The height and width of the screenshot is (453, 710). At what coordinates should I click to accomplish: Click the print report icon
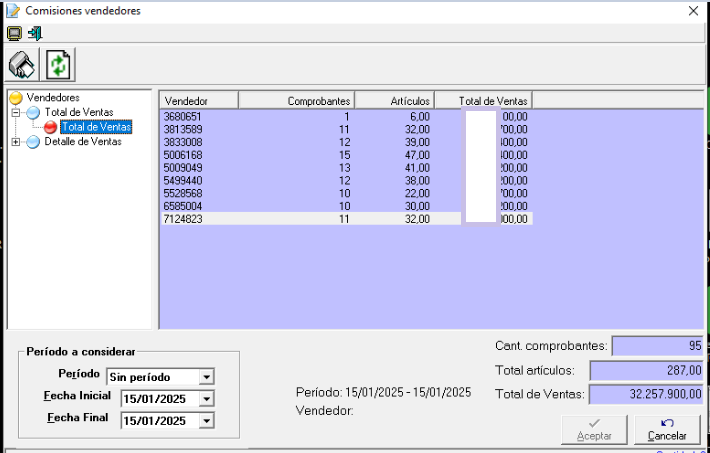(x=22, y=65)
